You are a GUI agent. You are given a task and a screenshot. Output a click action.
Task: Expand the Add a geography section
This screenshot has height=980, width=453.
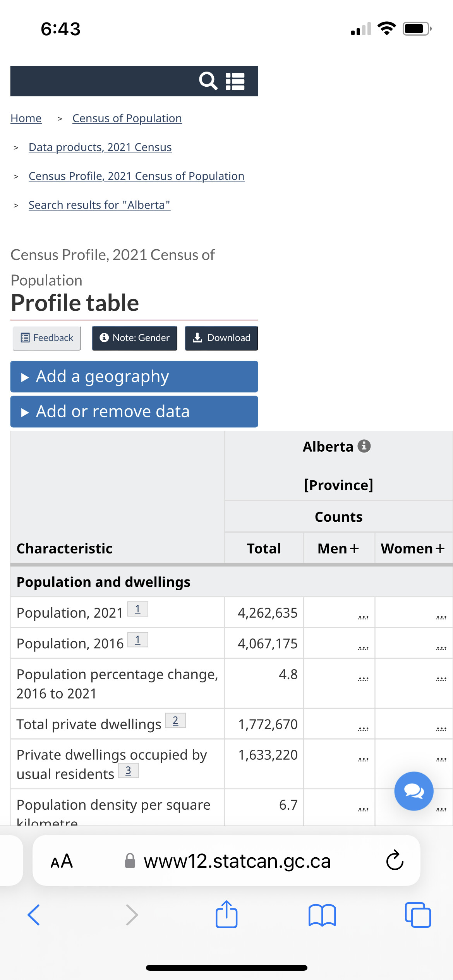click(134, 377)
